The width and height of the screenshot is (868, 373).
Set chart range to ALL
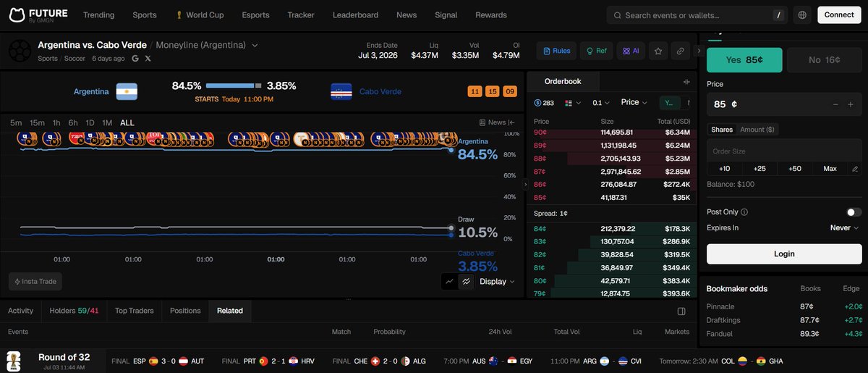point(127,123)
